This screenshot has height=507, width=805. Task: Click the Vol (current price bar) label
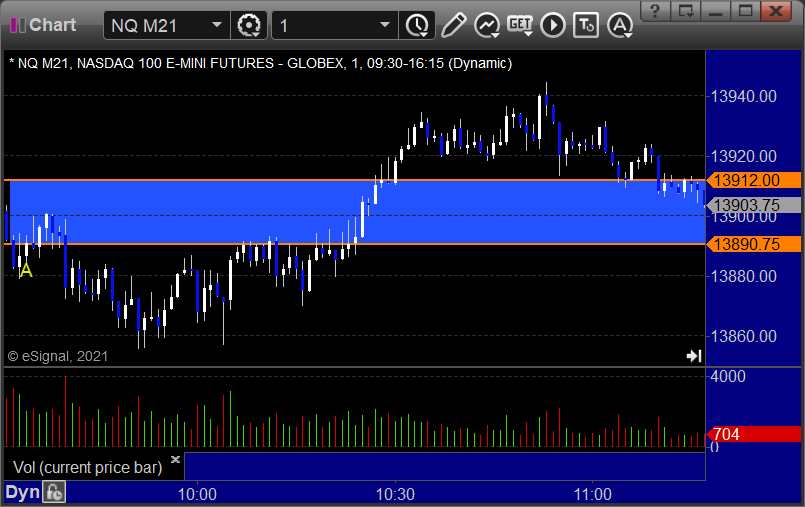click(x=87, y=467)
